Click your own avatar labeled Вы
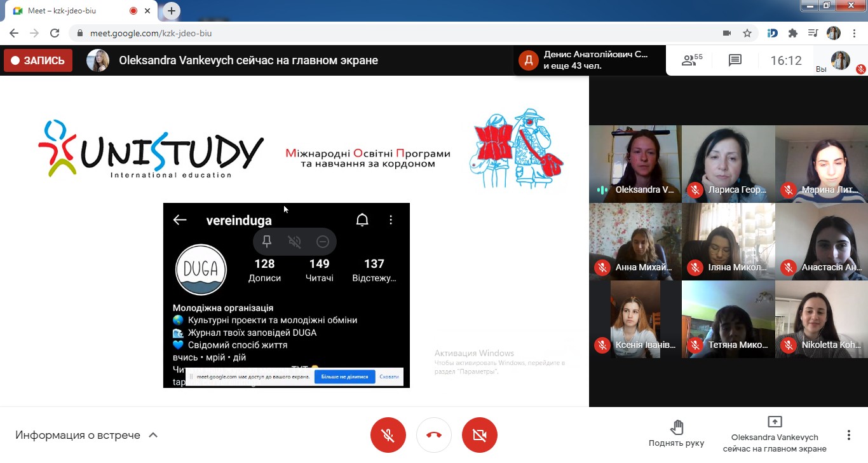 841,60
